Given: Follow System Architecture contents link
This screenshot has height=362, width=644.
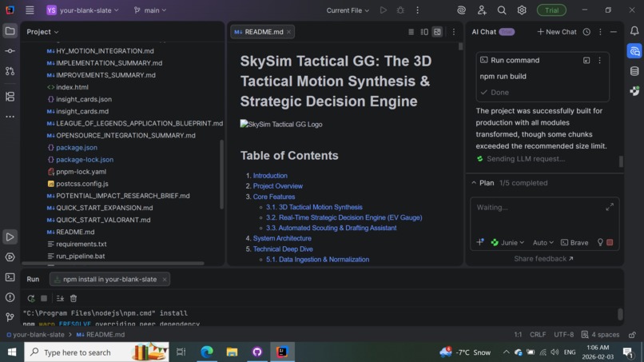Looking at the screenshot, I should [x=282, y=238].
